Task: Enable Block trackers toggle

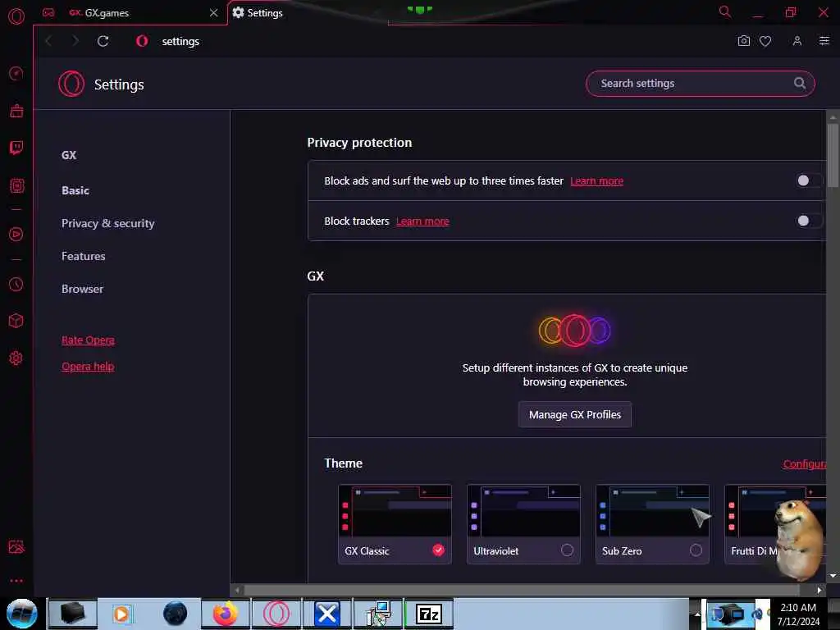Action: click(x=808, y=221)
